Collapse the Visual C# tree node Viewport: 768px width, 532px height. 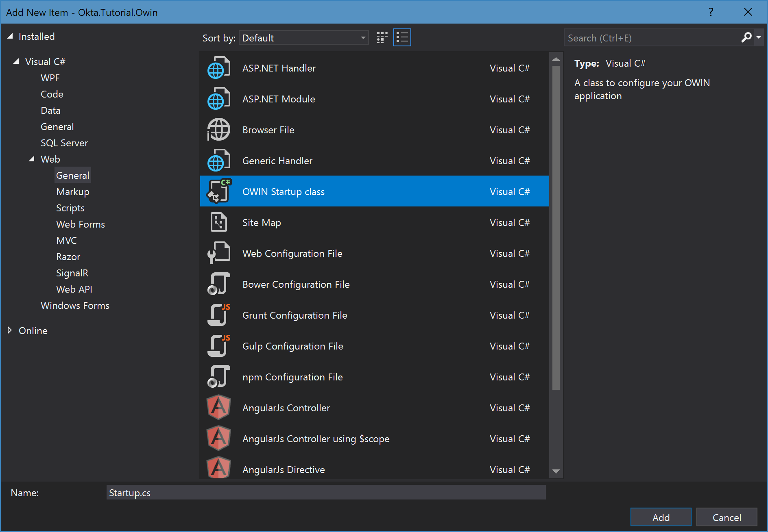coord(16,62)
